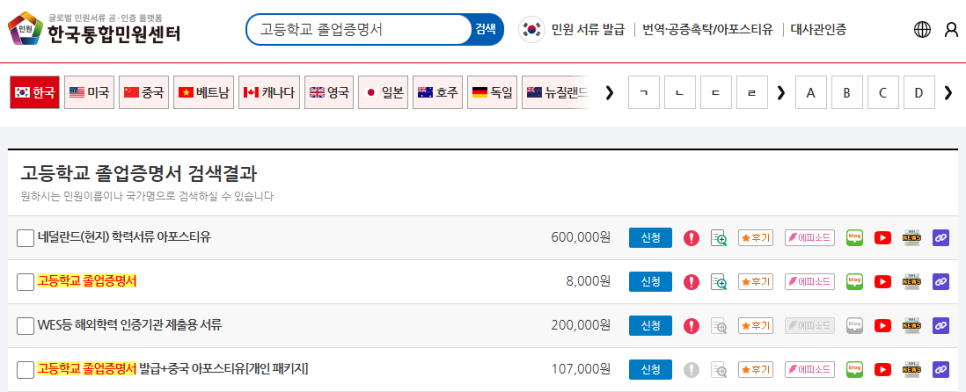Image resolution: width=966 pixels, height=392 pixels.
Task: Open the red notice icon for the 8,000원 row
Action: tap(691, 282)
